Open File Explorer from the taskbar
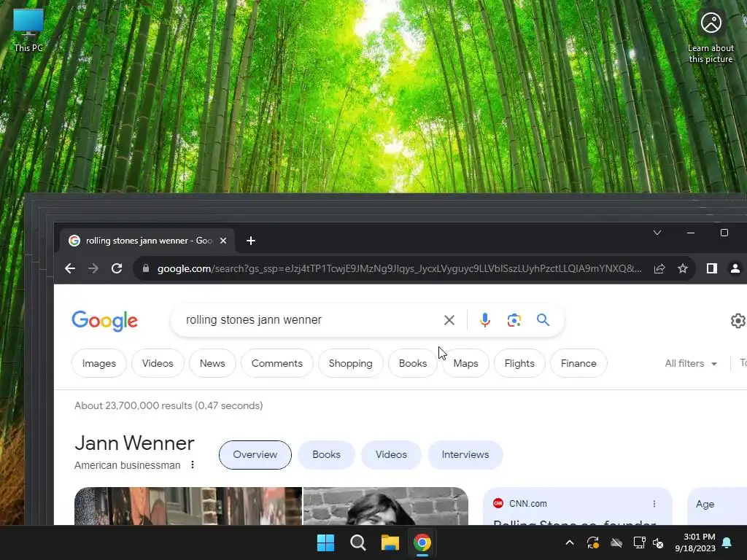This screenshot has height=560, width=747. [390, 542]
